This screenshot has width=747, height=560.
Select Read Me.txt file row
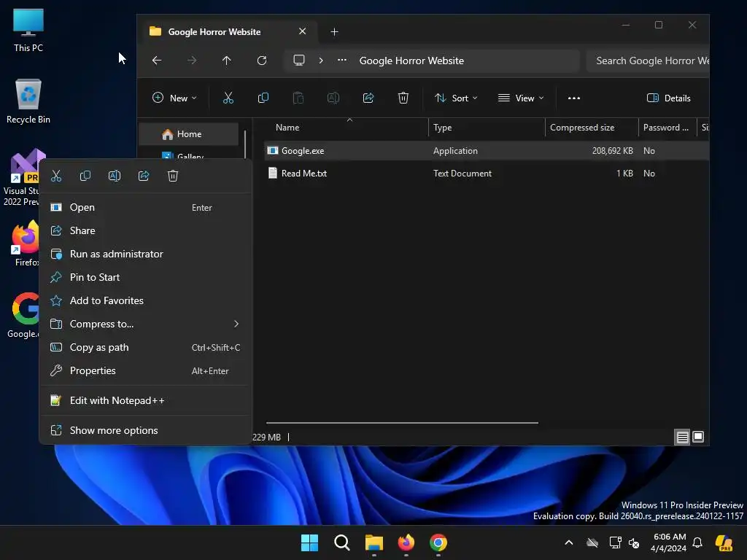[486, 174]
